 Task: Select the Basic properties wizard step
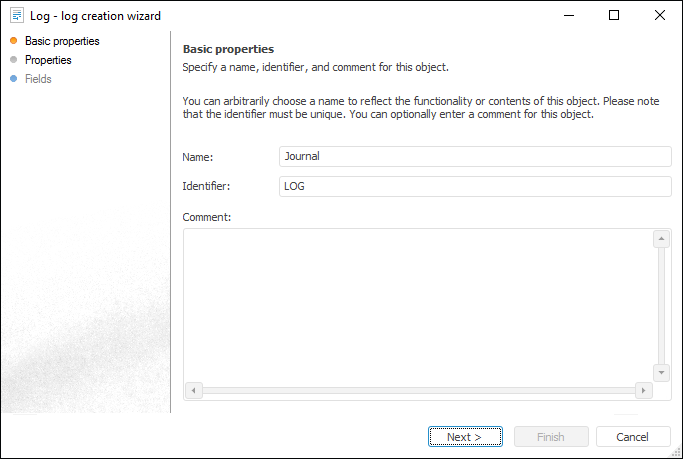62,41
